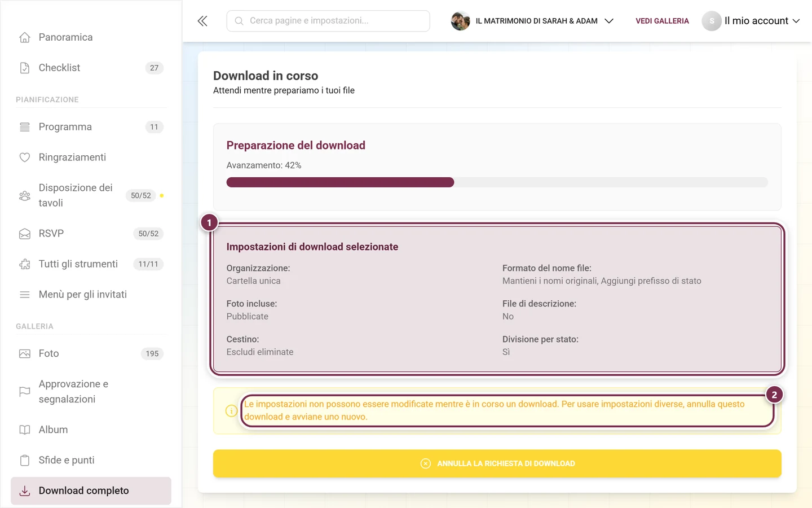Click the Pubblicate value under Foto incluse
This screenshot has width=812, height=508.
click(x=248, y=317)
